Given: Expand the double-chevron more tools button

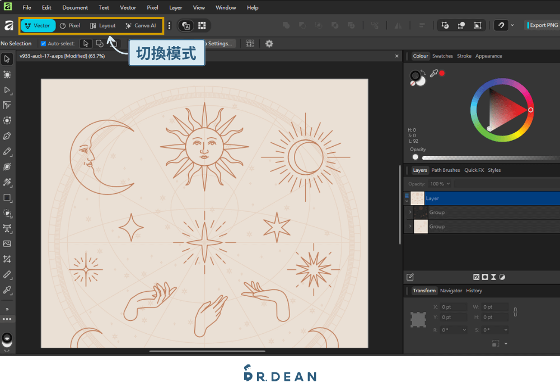Looking at the screenshot, I should pyautogui.click(x=7, y=309).
